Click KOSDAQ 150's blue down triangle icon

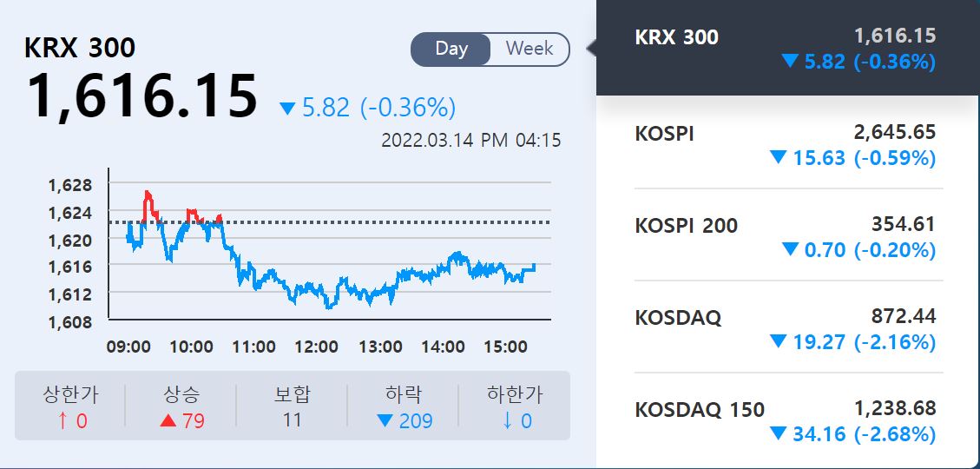click(778, 434)
